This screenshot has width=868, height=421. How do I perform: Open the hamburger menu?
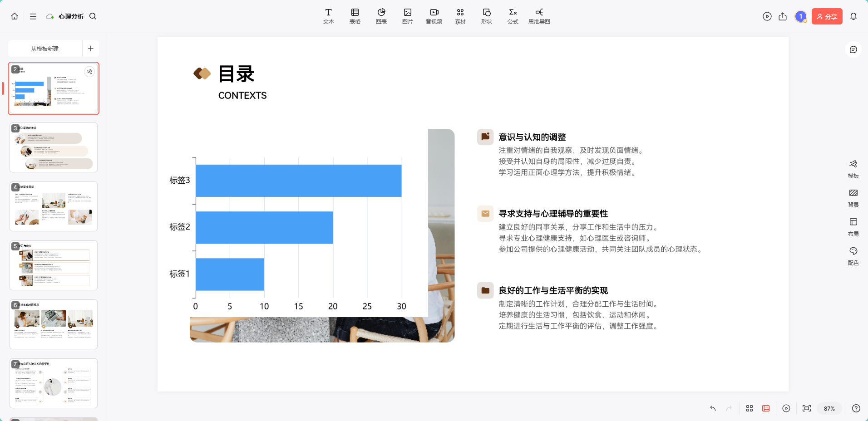coord(33,16)
